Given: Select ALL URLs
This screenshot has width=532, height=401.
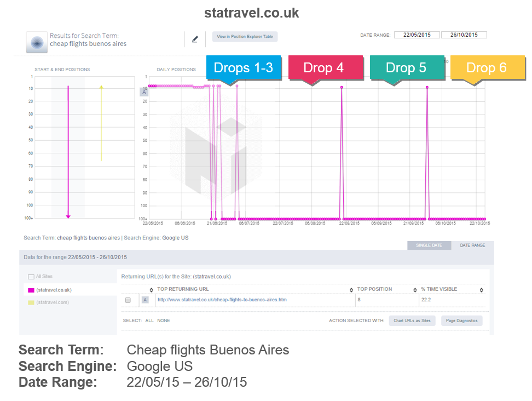Looking at the screenshot, I should click(x=149, y=320).
